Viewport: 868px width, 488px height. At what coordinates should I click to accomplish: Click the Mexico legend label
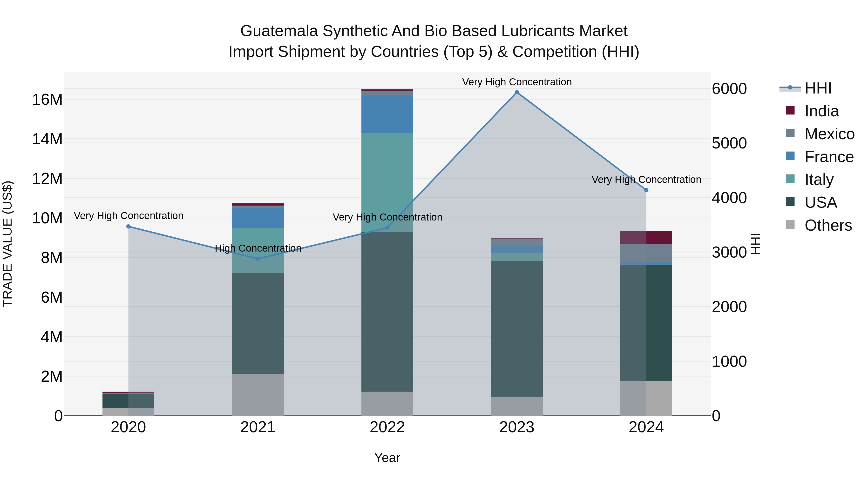coord(830,134)
